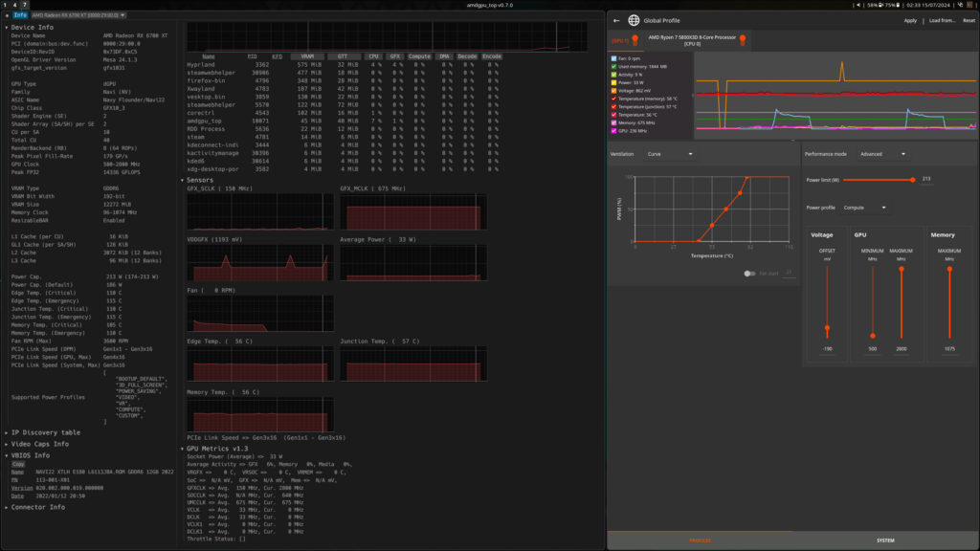The image size is (980, 551).
Task: Click the Hyprland process row
Action: click(344, 65)
